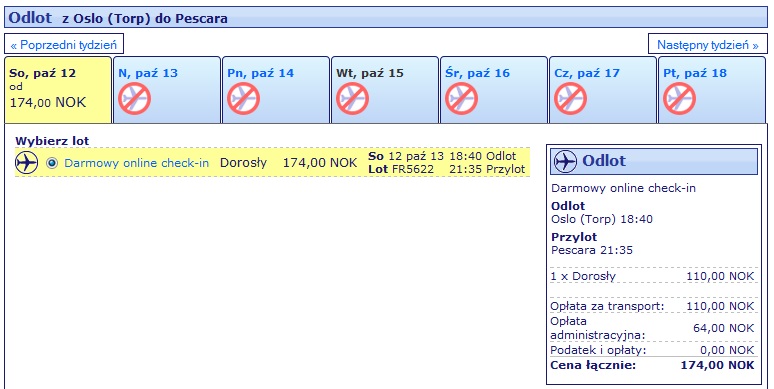Click airplane icon in flight FR5622 row
This screenshot has height=389, width=774.
point(27,162)
